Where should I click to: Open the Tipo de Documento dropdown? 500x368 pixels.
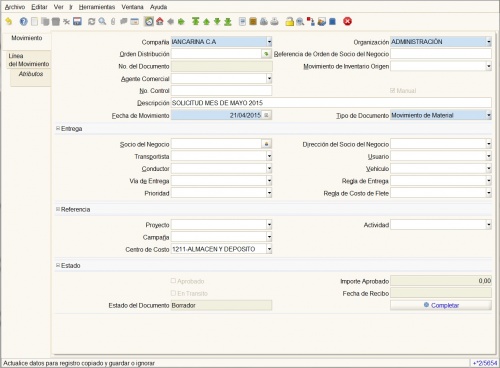(x=488, y=115)
